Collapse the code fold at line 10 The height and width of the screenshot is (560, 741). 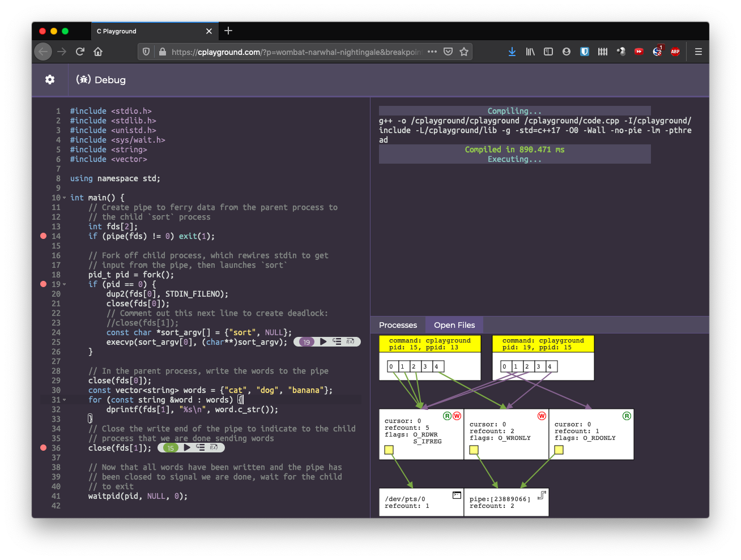click(63, 198)
